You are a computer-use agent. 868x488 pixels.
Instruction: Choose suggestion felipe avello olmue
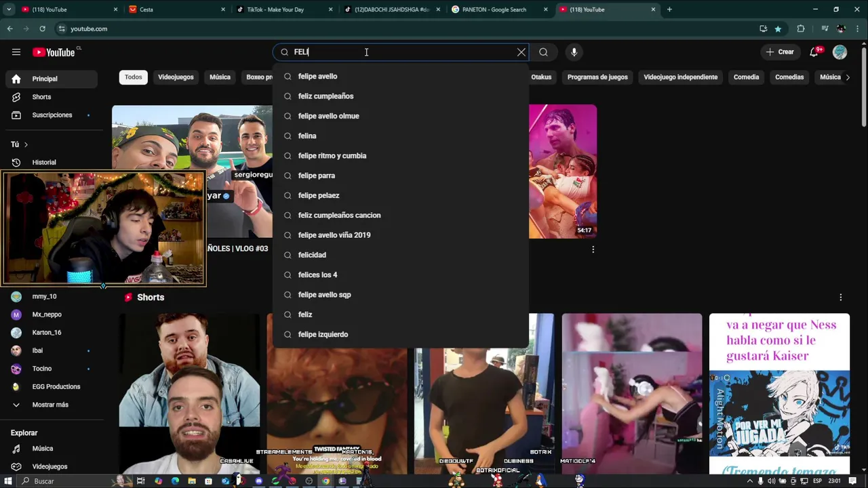400,116
